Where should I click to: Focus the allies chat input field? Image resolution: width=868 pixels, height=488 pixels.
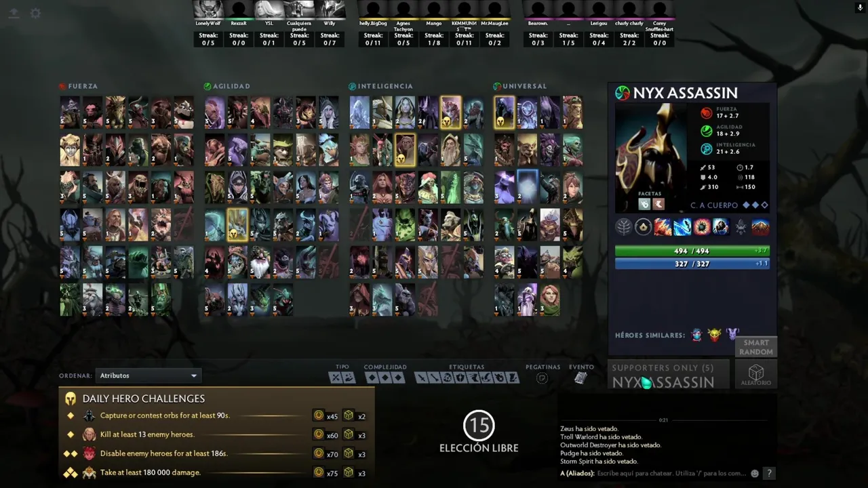coord(671,473)
